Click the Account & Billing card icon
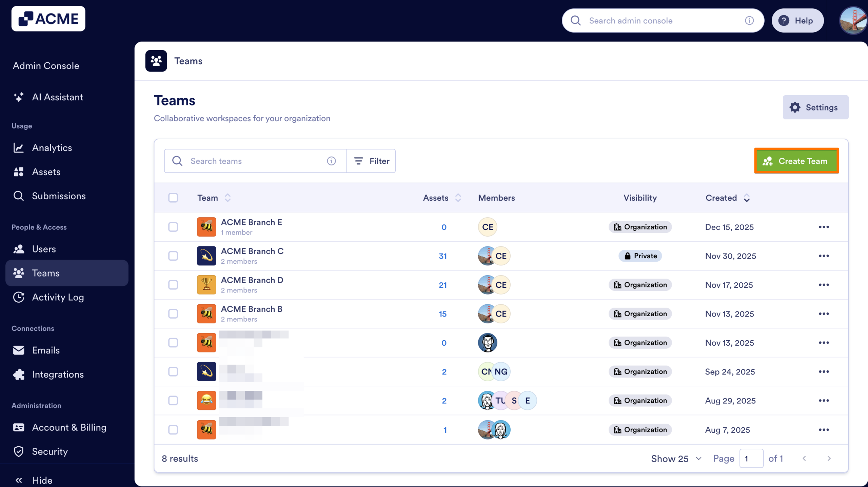This screenshot has height=487, width=868. point(19,427)
